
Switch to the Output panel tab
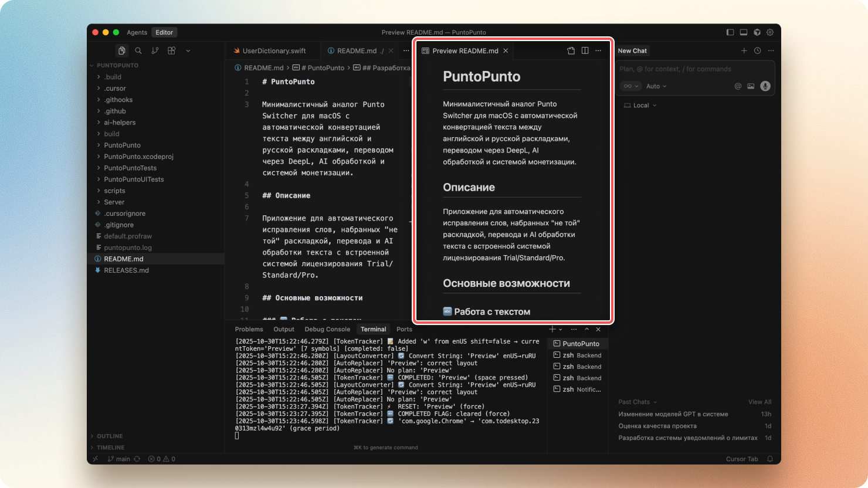pos(284,330)
